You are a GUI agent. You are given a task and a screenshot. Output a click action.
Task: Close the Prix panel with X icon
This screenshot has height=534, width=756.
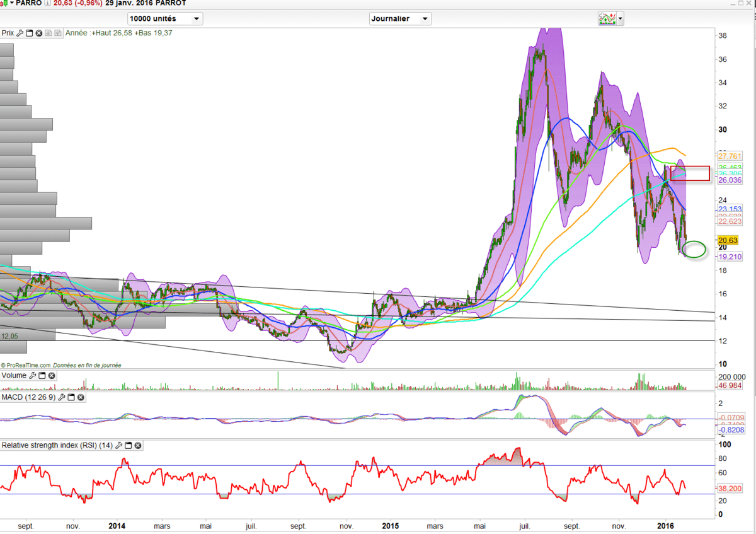point(38,33)
